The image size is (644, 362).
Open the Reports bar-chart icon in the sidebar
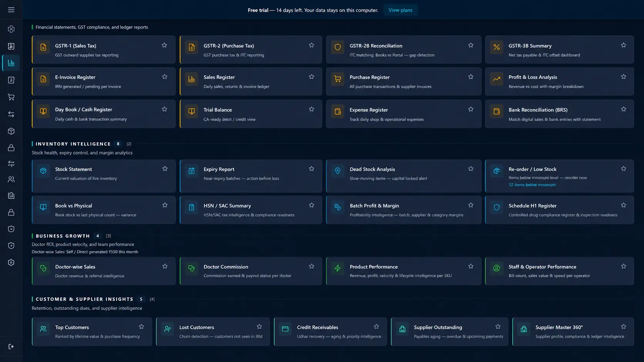pyautogui.click(x=11, y=63)
